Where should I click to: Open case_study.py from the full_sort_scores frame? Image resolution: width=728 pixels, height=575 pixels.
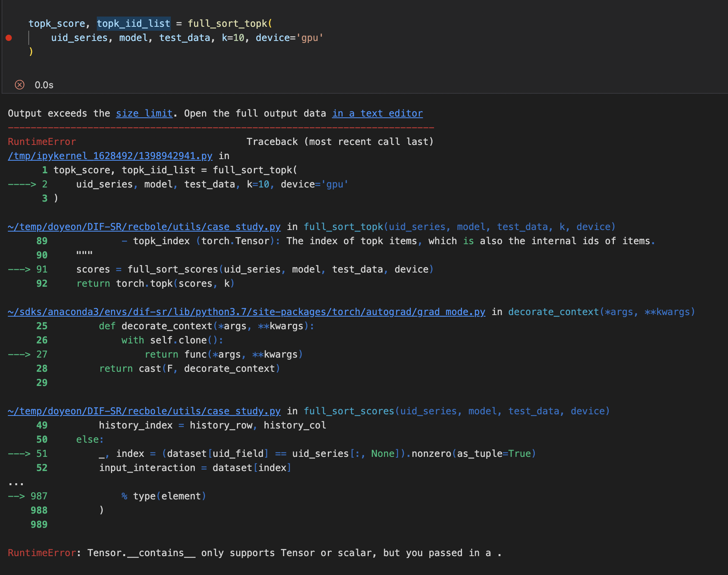[144, 411]
